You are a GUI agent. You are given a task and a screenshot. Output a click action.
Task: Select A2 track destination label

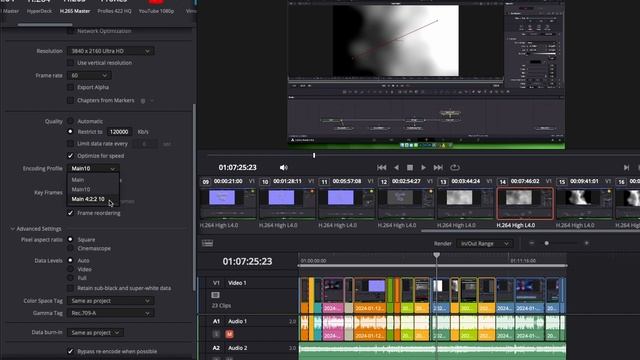(216, 348)
